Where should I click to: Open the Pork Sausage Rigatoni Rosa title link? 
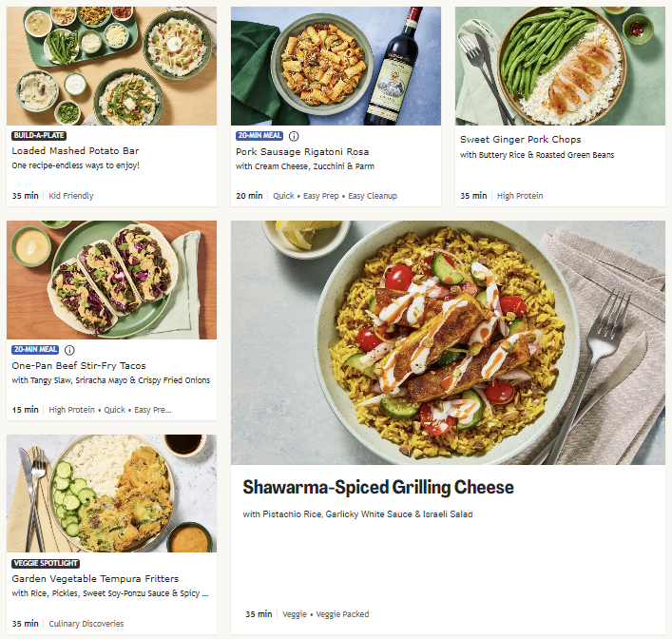point(302,151)
